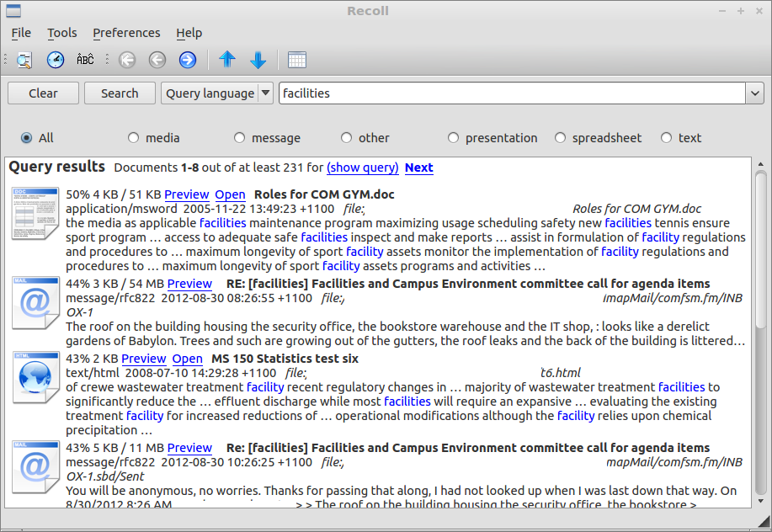Viewport: 772px width, 532px height.
Task: Select the term explorer ÂBĈ tool
Action: point(84,60)
